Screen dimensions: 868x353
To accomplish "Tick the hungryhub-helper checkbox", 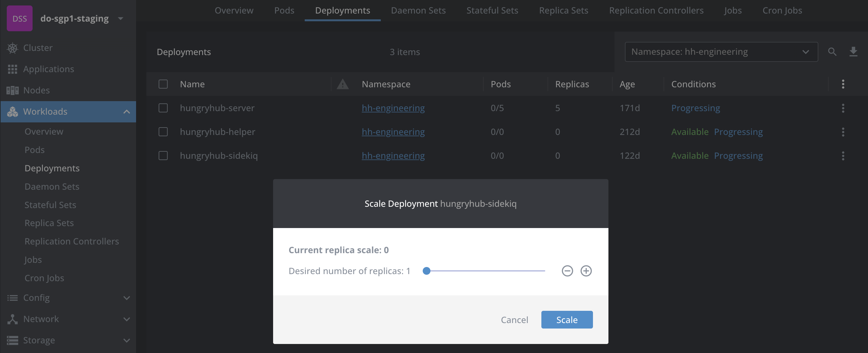I will [163, 132].
